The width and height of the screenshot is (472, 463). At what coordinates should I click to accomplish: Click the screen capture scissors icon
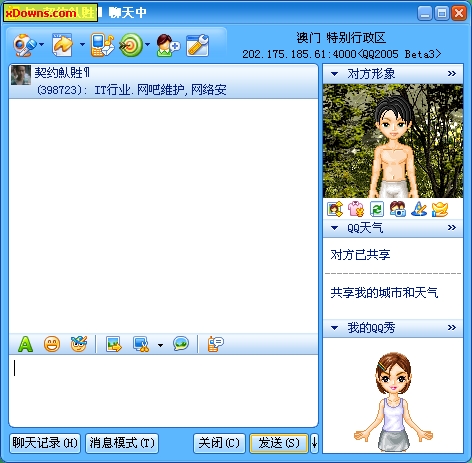[141, 344]
